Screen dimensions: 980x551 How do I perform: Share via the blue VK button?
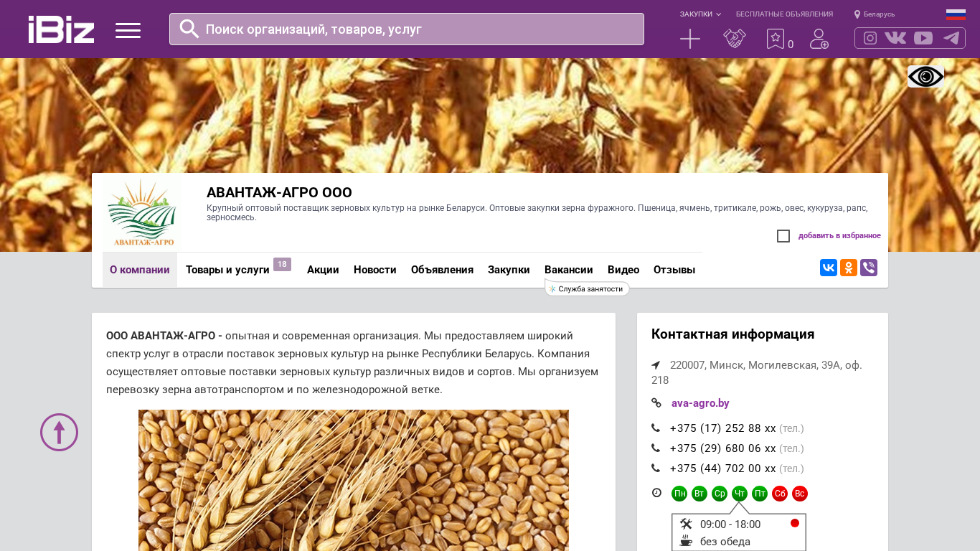click(x=829, y=268)
